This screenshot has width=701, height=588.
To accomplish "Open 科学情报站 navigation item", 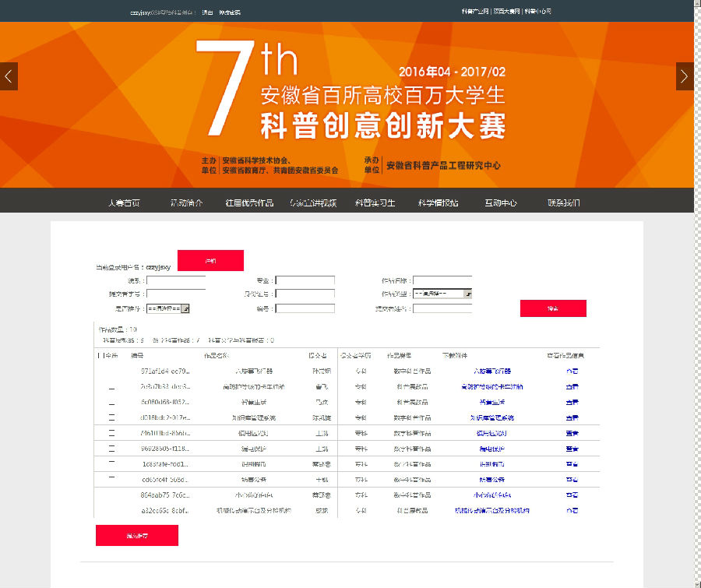I will (438, 203).
